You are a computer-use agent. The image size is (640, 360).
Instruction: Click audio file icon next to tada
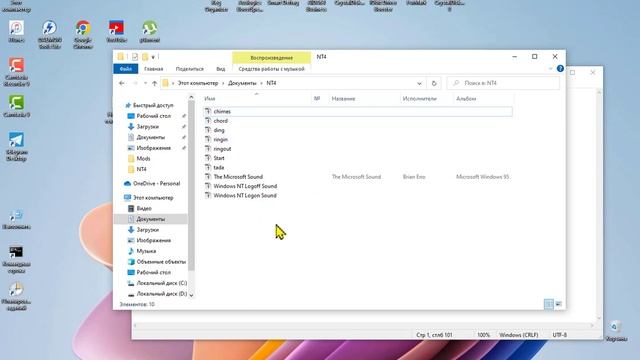click(208, 167)
